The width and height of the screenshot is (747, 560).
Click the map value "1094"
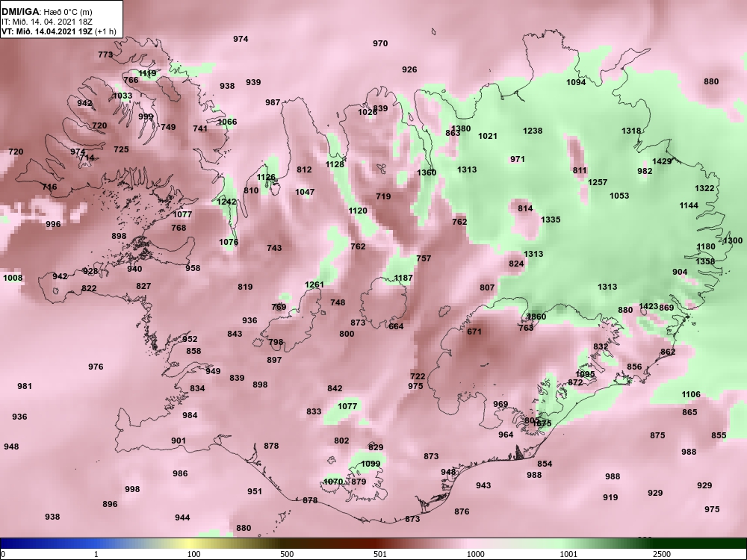(575, 82)
